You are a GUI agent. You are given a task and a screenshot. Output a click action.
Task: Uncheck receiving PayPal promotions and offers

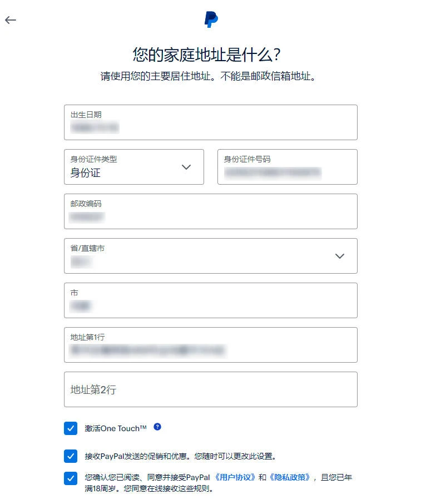pos(70,456)
